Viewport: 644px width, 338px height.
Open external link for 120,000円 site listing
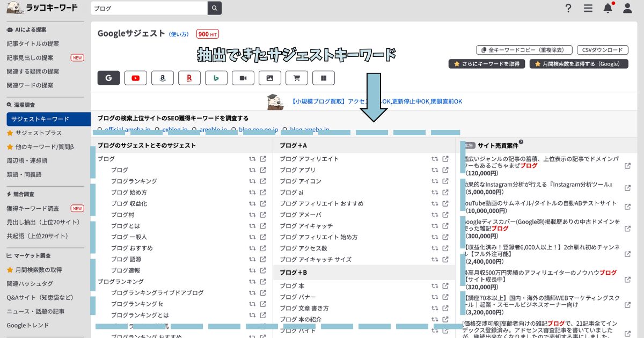628,166
